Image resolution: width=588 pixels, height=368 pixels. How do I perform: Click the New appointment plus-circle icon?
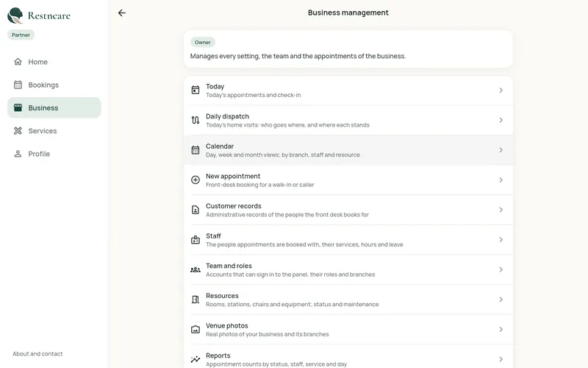(196, 180)
